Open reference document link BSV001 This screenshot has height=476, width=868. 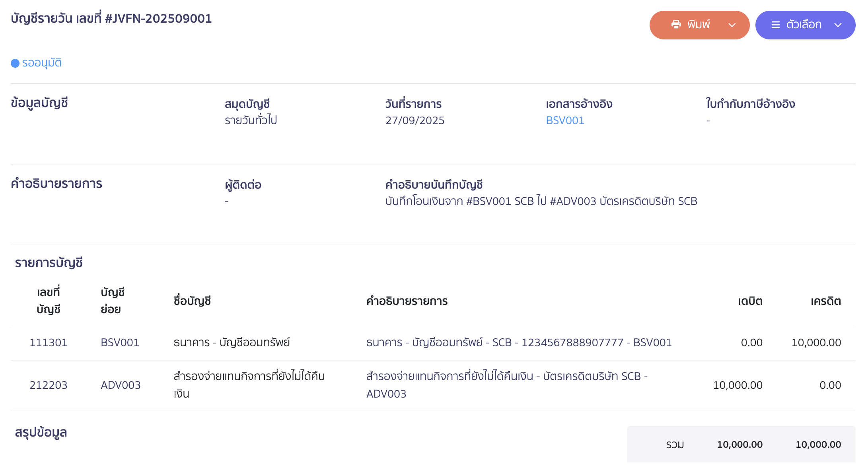(565, 120)
